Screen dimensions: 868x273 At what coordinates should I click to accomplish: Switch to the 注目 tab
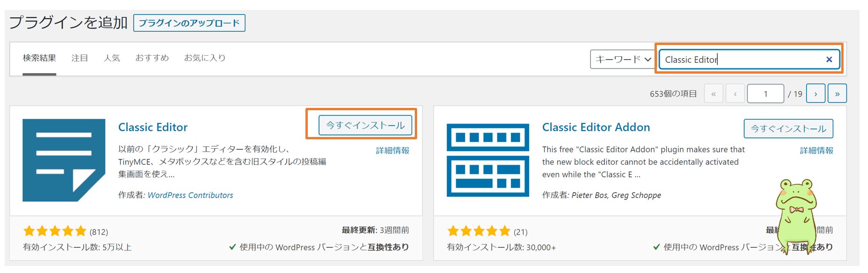click(80, 58)
